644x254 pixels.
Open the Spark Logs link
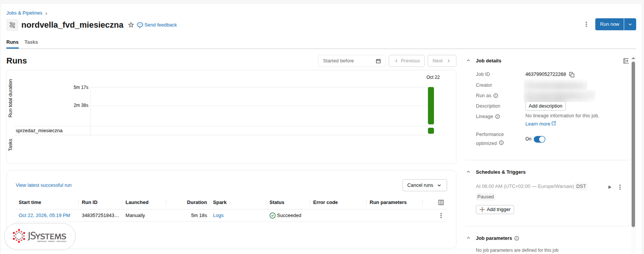[x=218, y=215]
